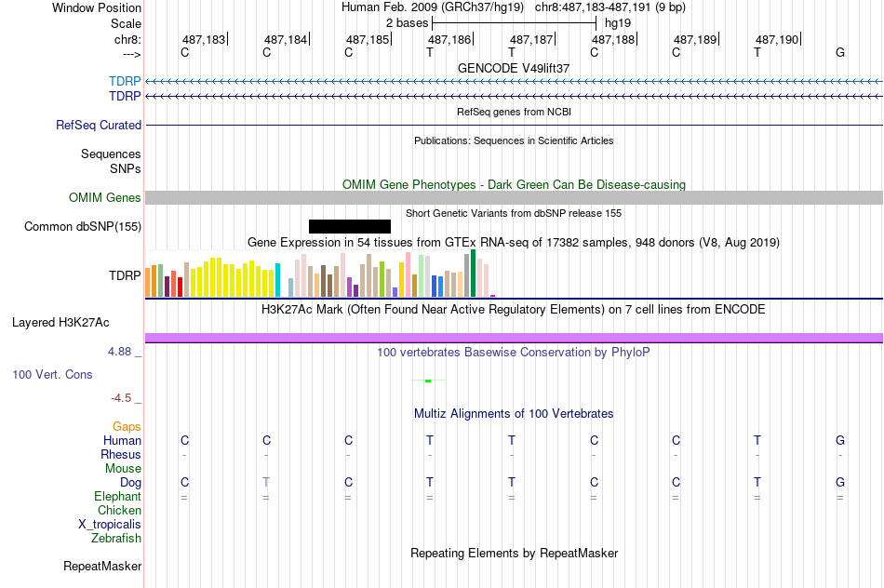
Task: Click the 2 bases scale bar
Action: pos(515,23)
